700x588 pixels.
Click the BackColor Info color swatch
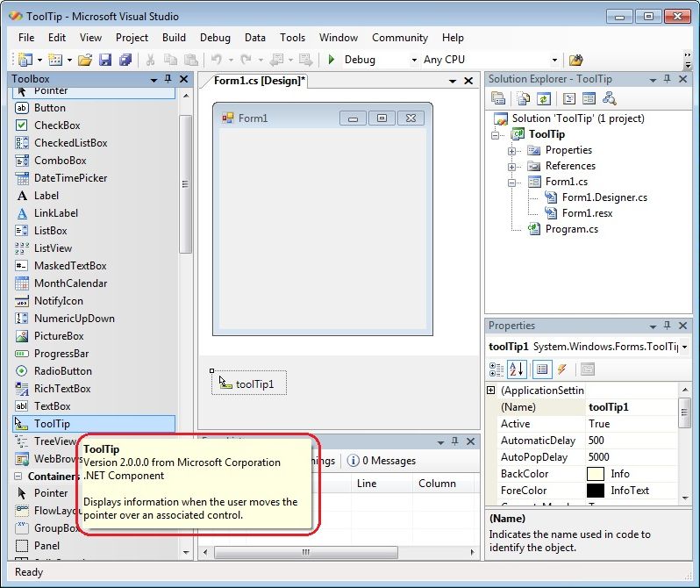click(x=595, y=474)
